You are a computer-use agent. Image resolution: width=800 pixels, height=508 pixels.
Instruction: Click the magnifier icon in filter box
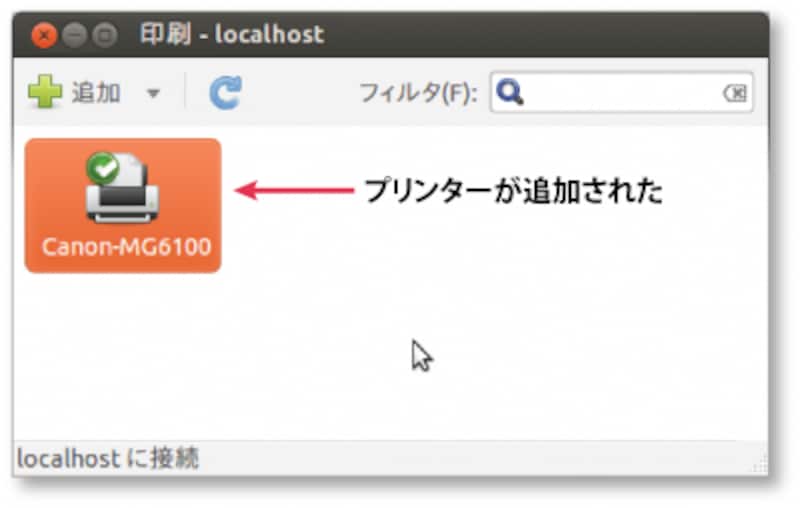tap(509, 92)
